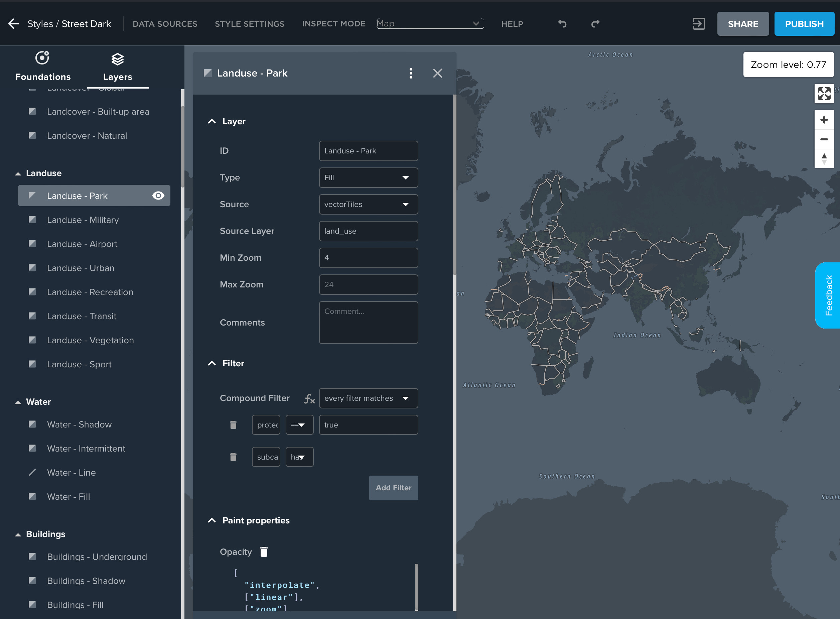
Task: Delete the Opacity paint property
Action: [x=264, y=551]
